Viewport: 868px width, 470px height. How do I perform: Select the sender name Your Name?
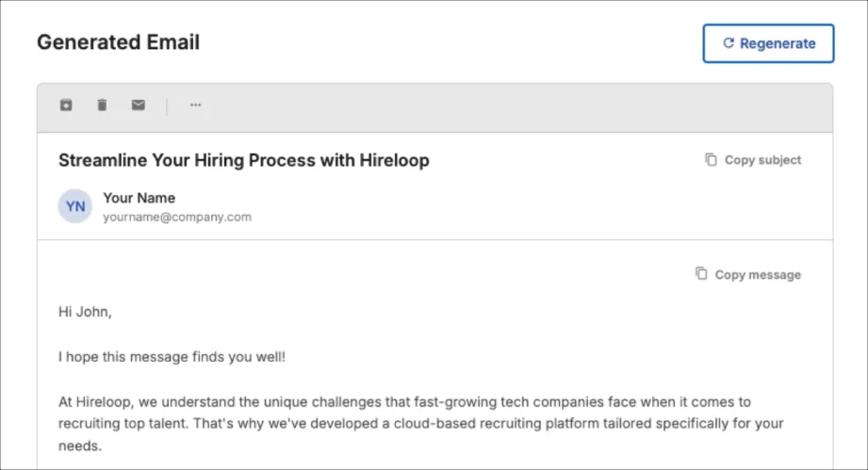pos(139,198)
